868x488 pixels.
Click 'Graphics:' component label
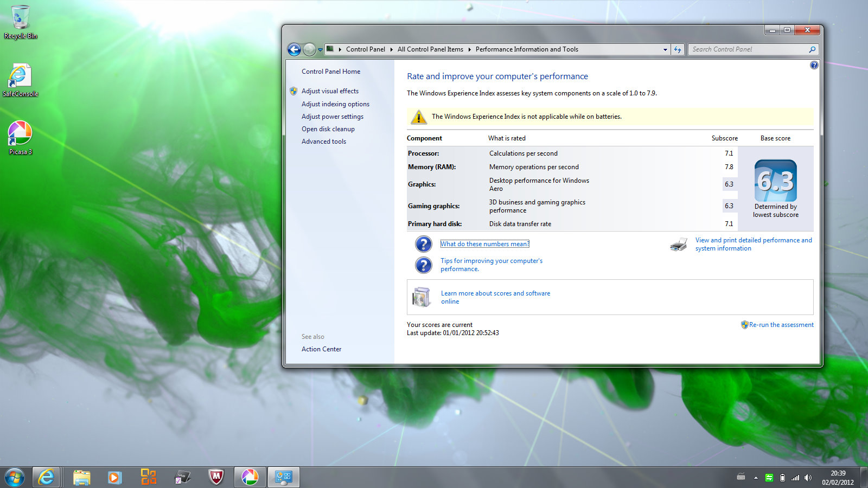point(422,184)
